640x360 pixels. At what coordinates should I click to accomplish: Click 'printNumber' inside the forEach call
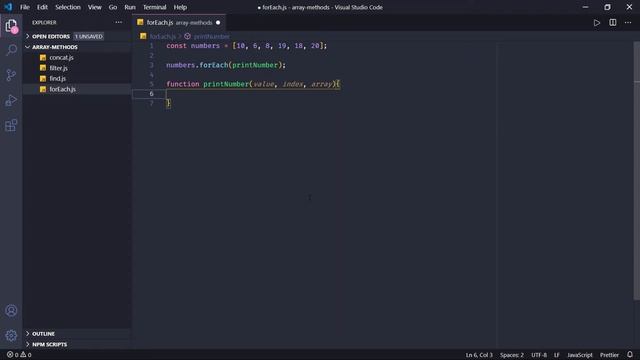(255, 65)
